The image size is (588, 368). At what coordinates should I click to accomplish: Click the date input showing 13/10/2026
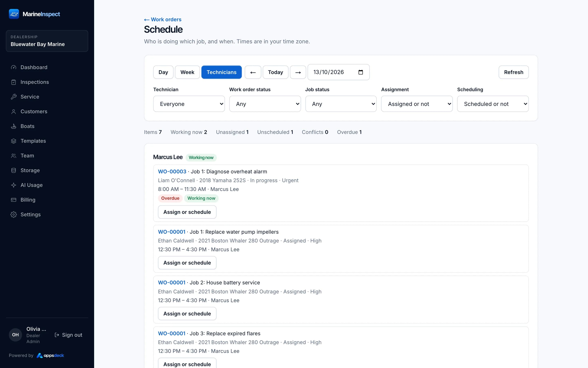pyautogui.click(x=339, y=72)
